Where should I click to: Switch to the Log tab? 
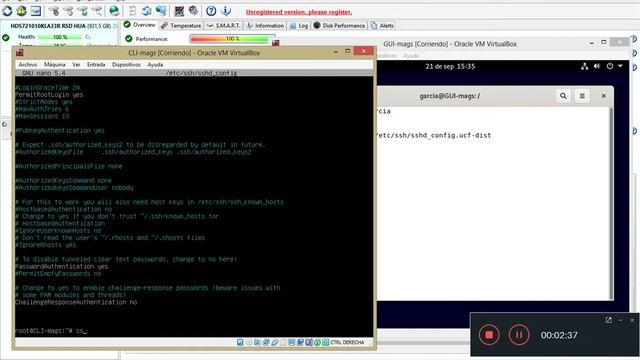point(299,25)
